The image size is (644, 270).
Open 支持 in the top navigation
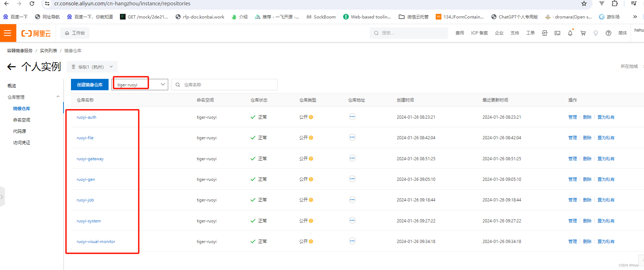click(515, 33)
